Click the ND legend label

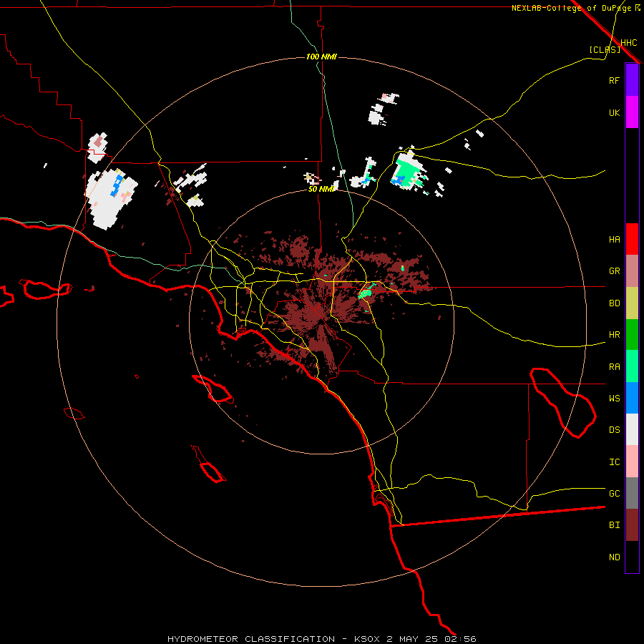click(x=614, y=557)
